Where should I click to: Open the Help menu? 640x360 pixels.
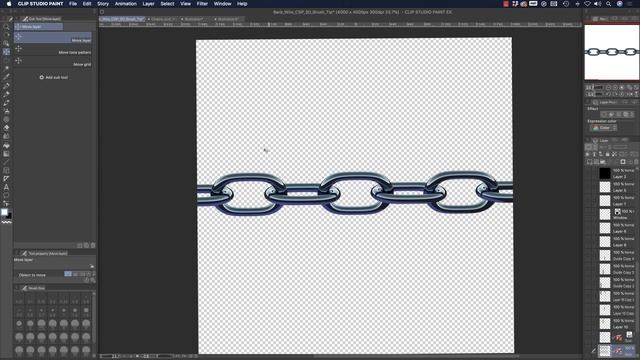point(242,4)
